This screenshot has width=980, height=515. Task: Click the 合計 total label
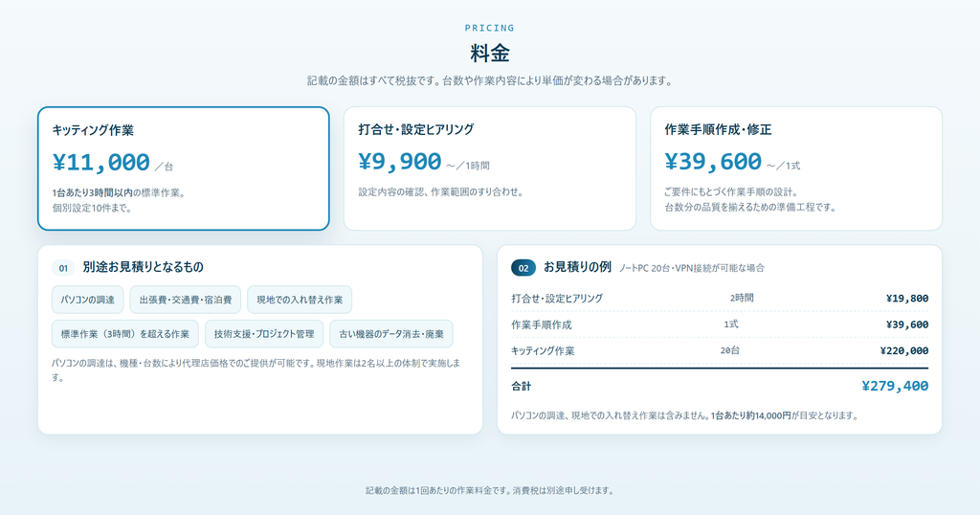(x=522, y=387)
